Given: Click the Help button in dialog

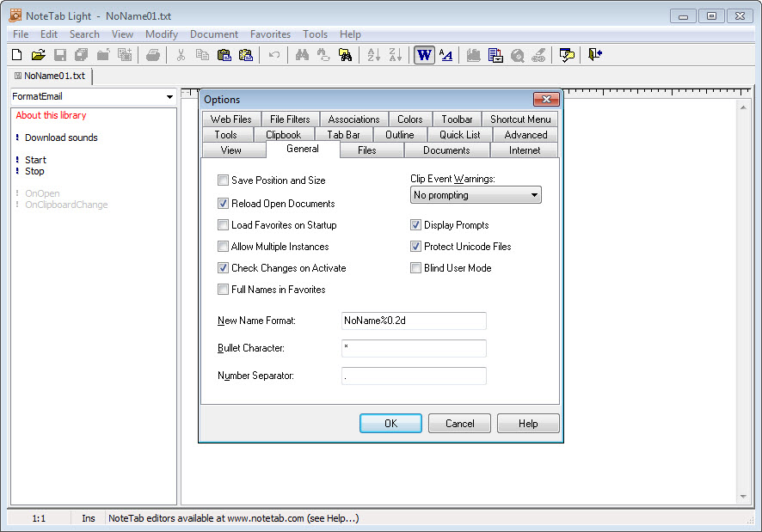Looking at the screenshot, I should tap(528, 424).
